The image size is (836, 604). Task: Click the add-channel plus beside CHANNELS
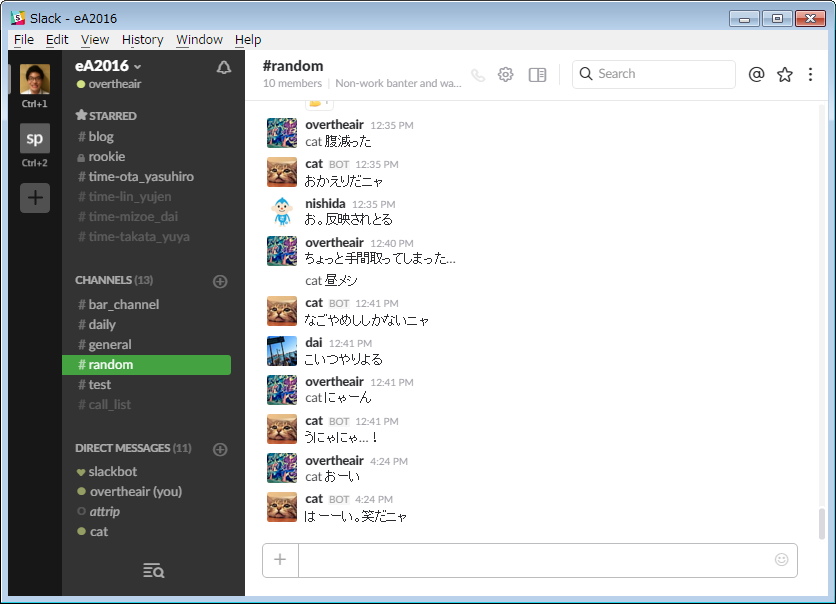coord(220,281)
